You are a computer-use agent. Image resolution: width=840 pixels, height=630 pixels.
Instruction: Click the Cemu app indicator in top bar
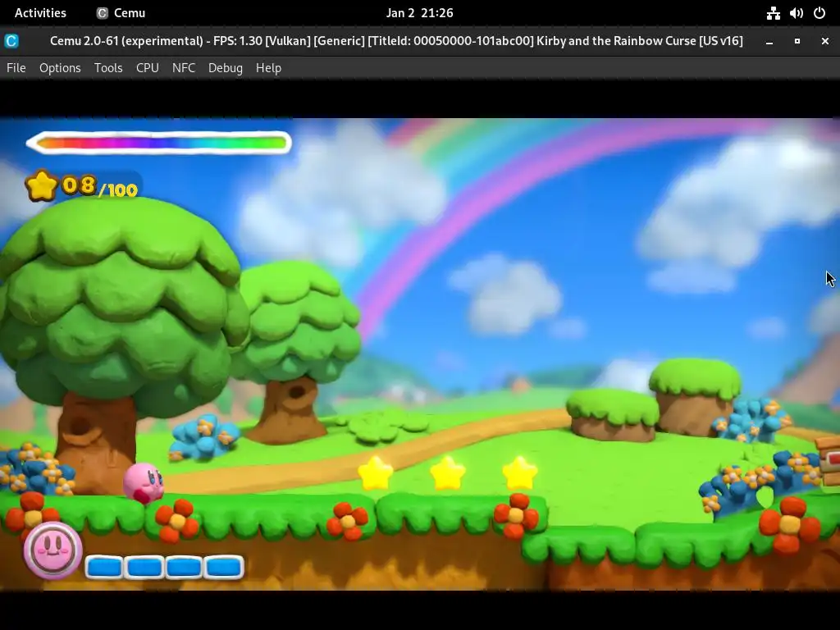click(x=121, y=13)
